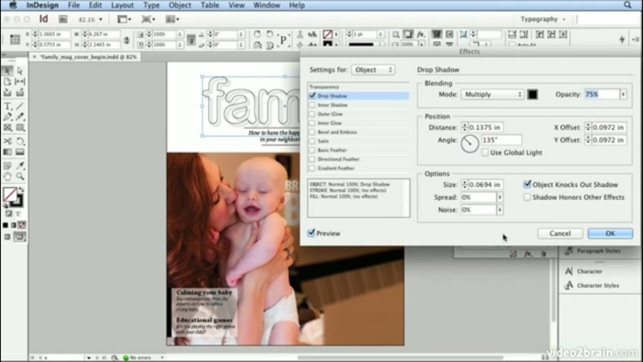Toggle Object Knocks Out Shadow checkbox
Screen dimensions: 643x362
527,184
